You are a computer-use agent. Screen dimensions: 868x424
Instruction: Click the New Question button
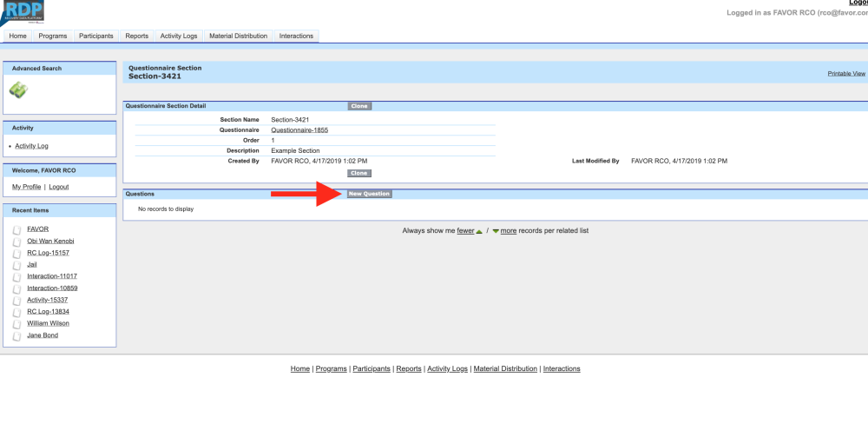pos(370,194)
